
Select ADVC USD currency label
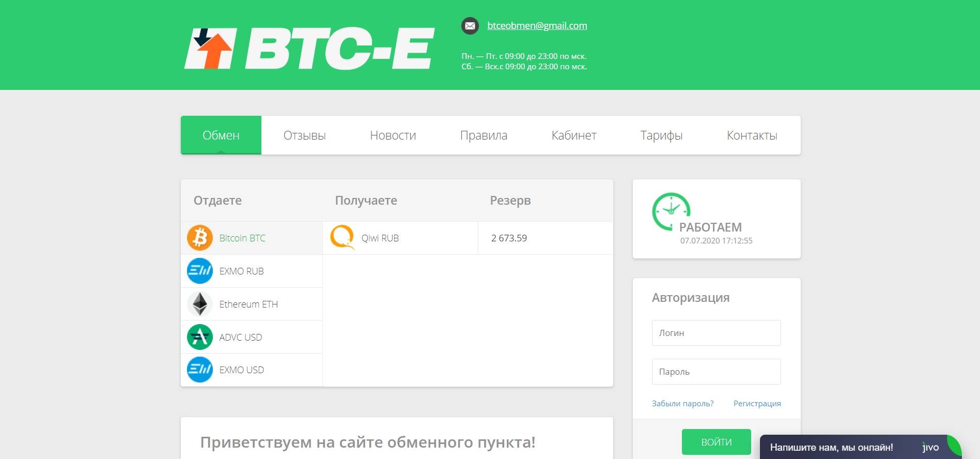[241, 338]
